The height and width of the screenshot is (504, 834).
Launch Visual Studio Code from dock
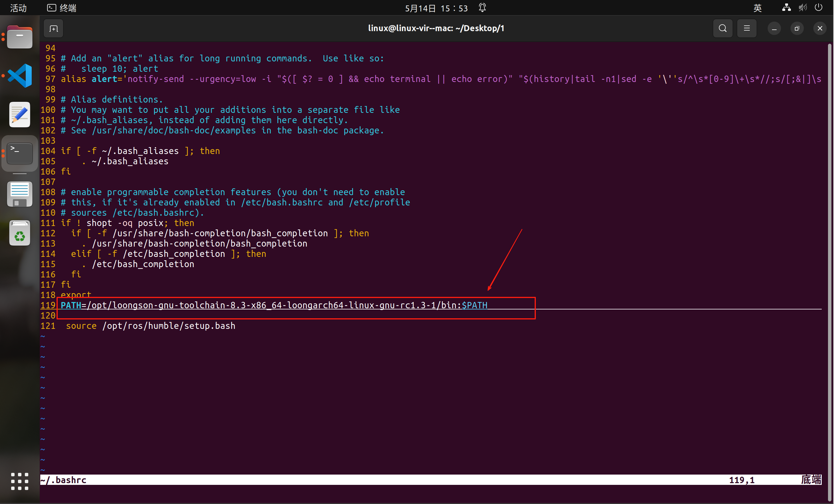[x=20, y=75]
